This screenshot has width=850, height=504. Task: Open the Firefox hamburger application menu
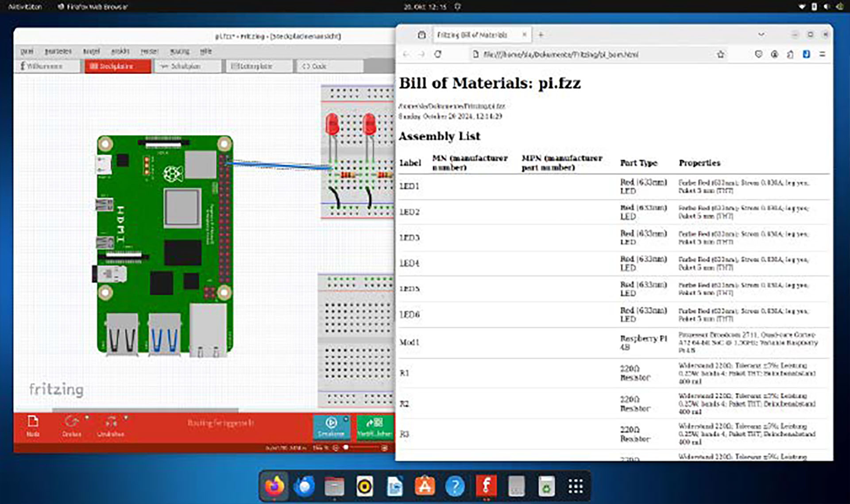[823, 54]
